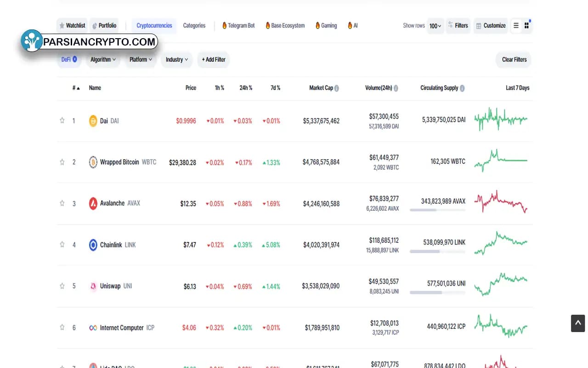Open the Dai coin page link
Image resolution: width=588 pixels, height=368 pixels.
tap(109, 121)
